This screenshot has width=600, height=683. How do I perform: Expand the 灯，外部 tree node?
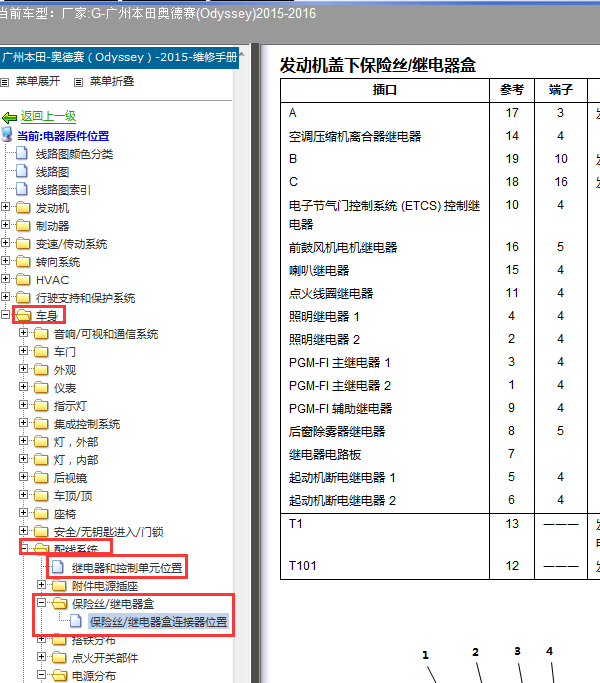24,440
